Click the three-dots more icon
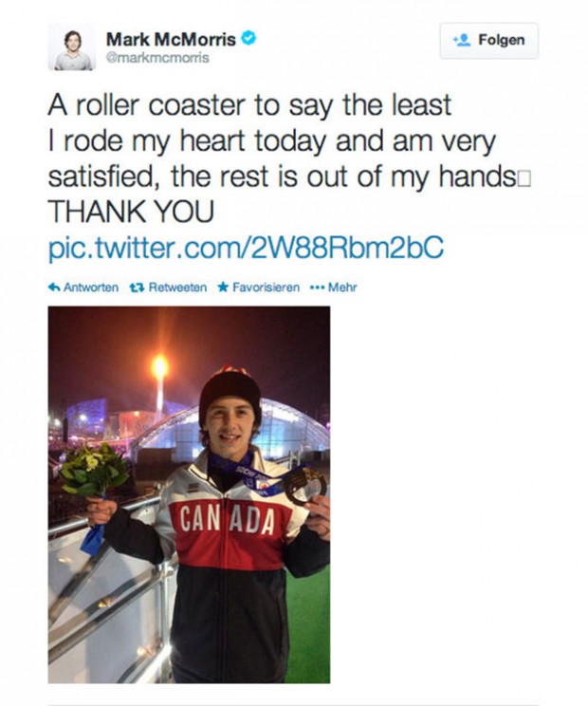 click(x=317, y=288)
